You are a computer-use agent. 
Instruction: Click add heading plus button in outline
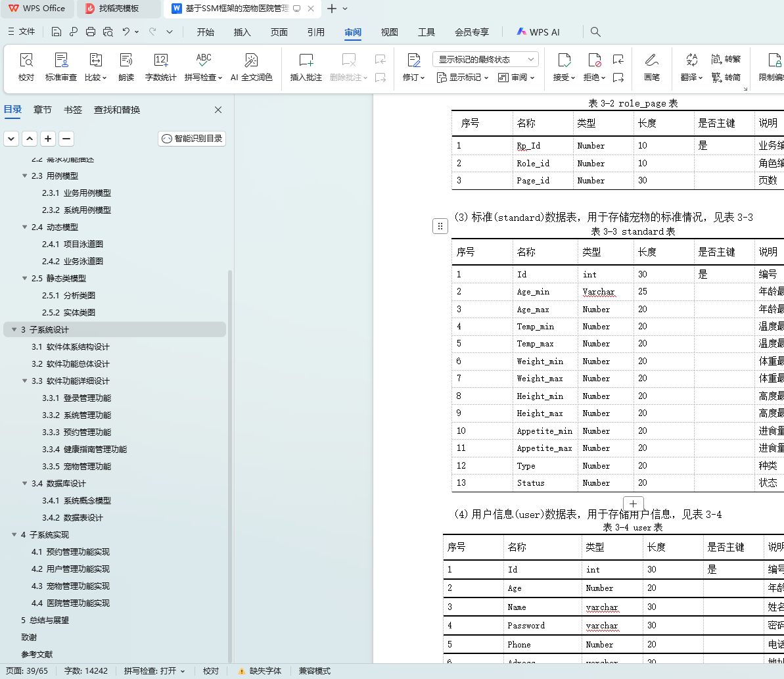(x=48, y=139)
